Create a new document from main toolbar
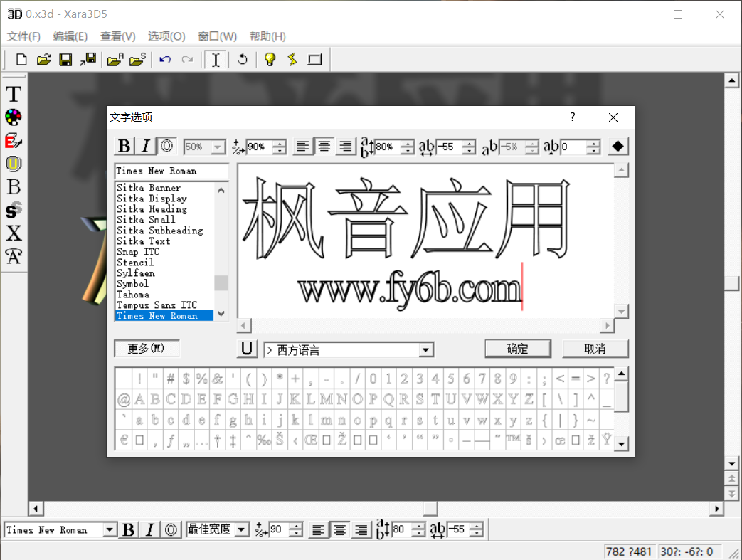 click(x=21, y=60)
